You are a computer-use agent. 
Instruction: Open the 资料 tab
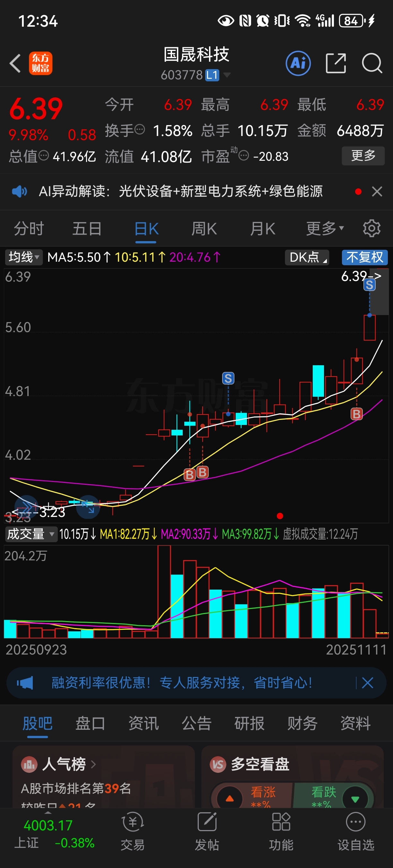coord(356,723)
